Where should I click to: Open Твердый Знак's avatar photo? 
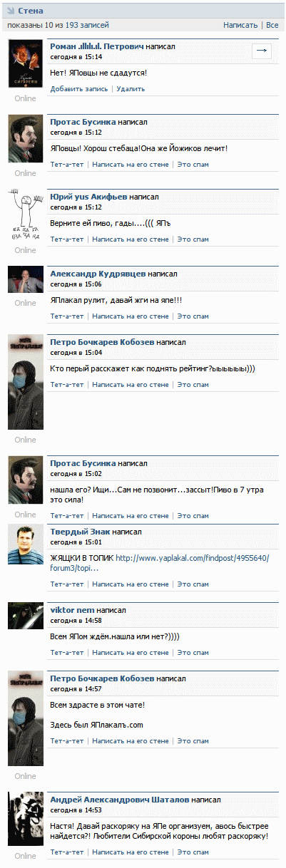(25, 545)
